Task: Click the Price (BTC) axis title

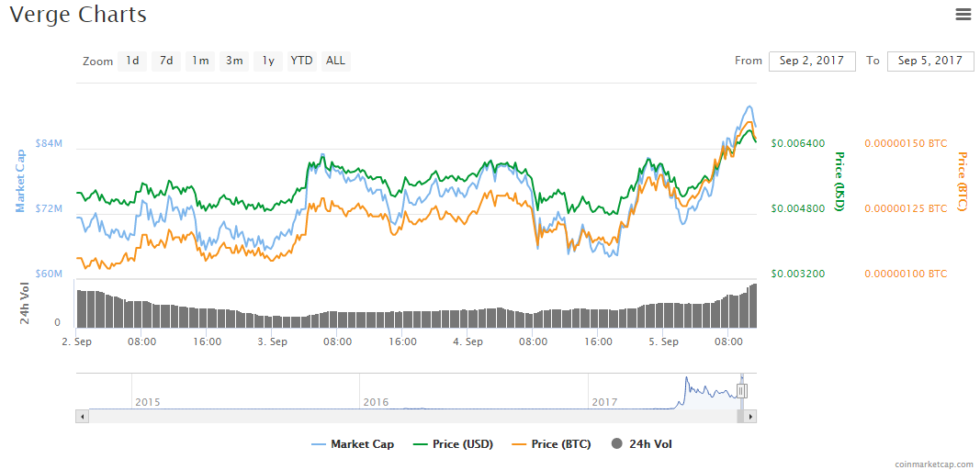Action: click(x=962, y=181)
